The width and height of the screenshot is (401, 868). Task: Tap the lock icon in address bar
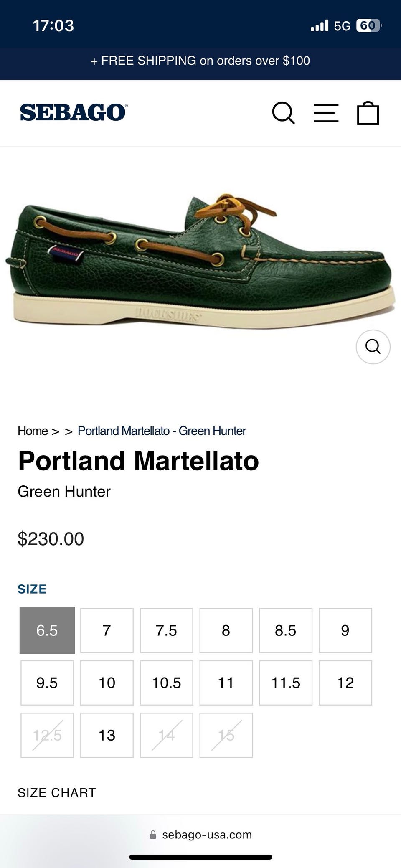[153, 834]
